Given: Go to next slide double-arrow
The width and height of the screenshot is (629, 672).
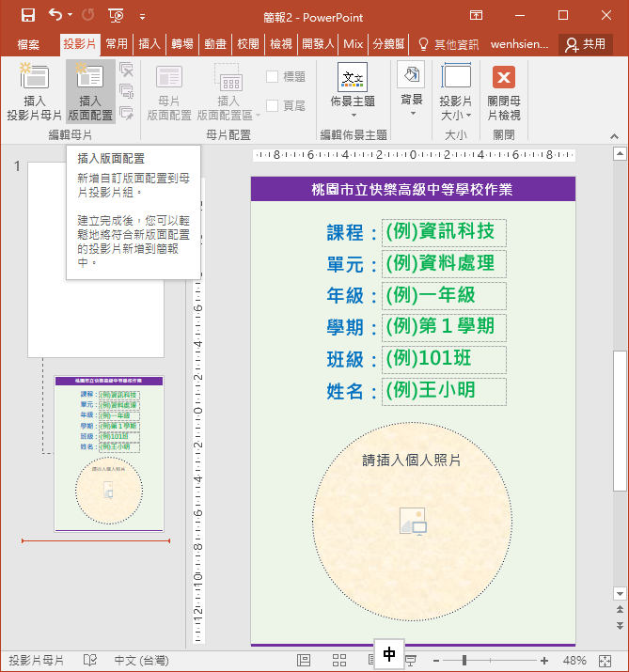Looking at the screenshot, I should 620,626.
